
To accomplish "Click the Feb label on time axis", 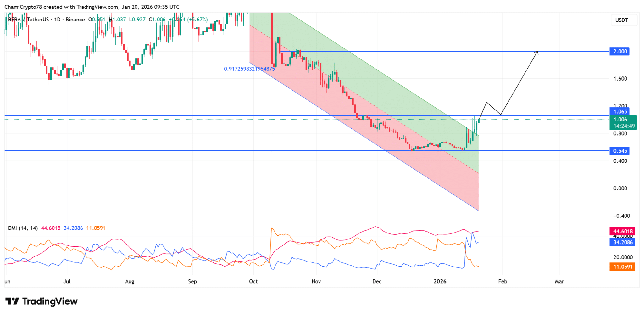I will 502,281.
